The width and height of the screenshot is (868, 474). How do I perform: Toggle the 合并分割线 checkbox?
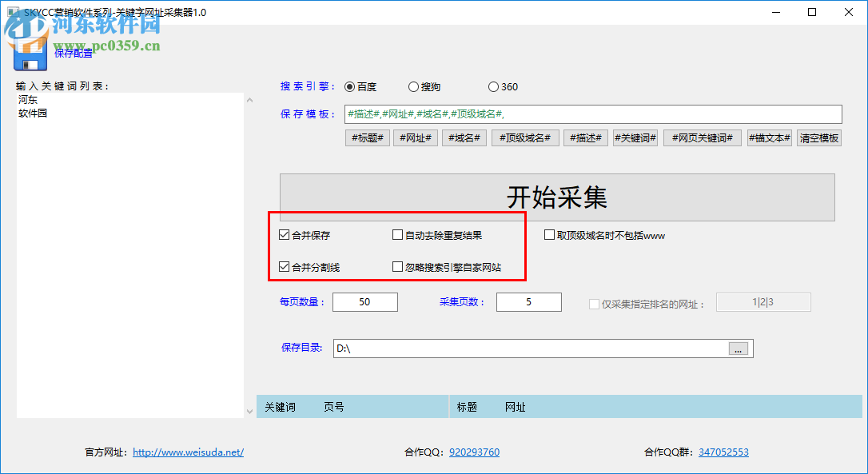[x=285, y=265]
